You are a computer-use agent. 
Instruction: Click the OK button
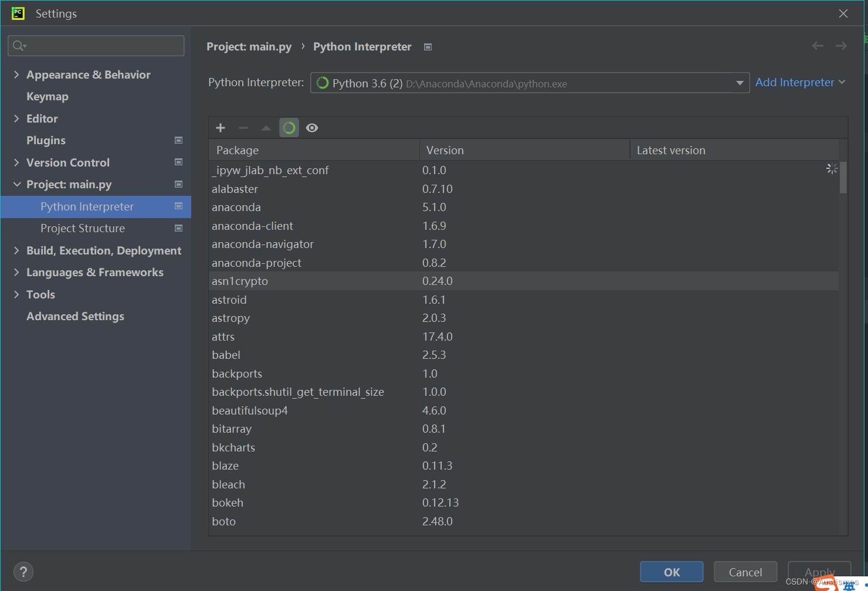pyautogui.click(x=672, y=572)
